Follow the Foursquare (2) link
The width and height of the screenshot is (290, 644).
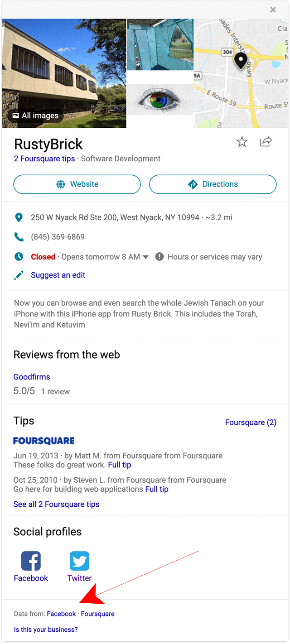click(x=251, y=423)
